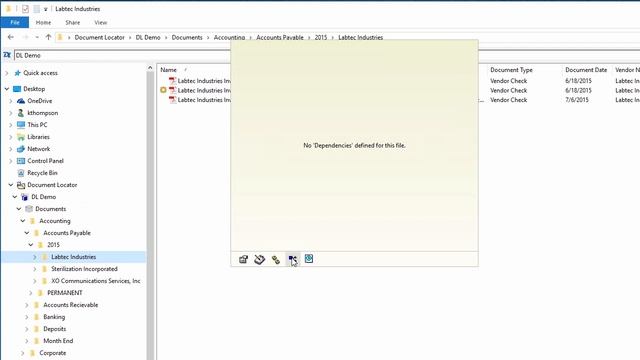Go to Accounts Payable in address breadcrumb
Screen dimensions: 640x360
[x=280, y=37]
